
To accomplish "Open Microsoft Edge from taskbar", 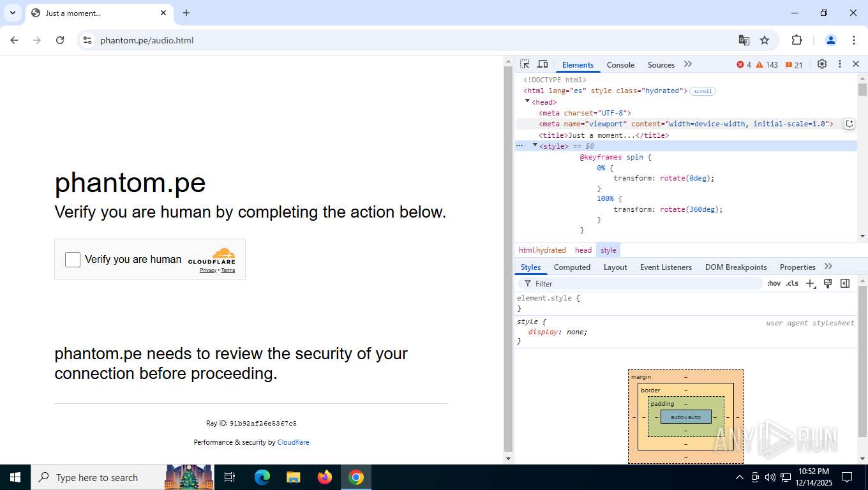I will coord(262,477).
